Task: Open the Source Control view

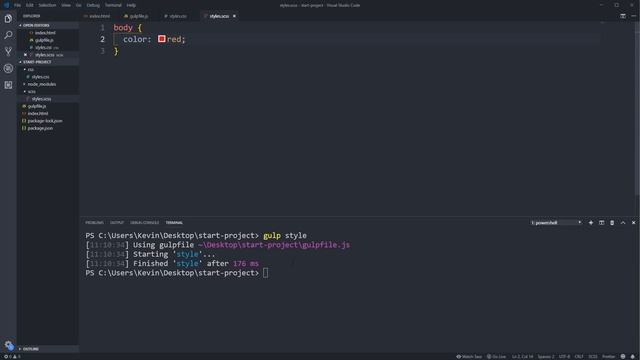Action: tap(8, 51)
